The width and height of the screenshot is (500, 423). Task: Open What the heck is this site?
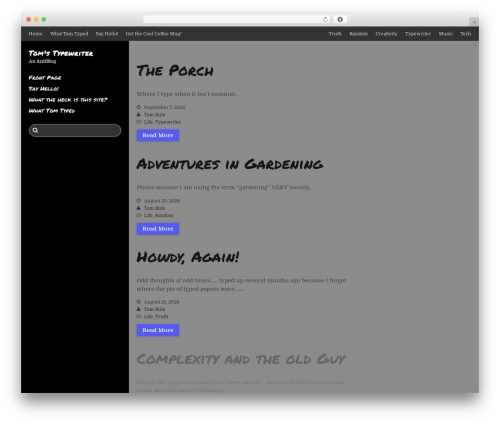tap(68, 100)
